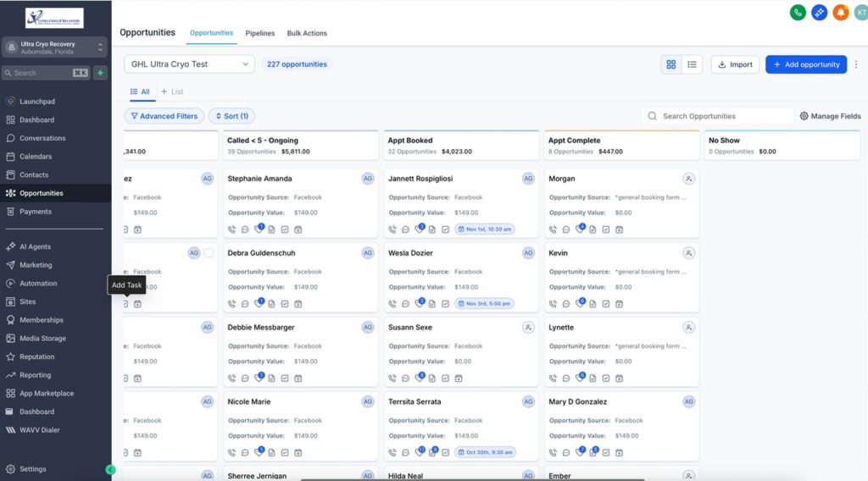Screen dimensions: 868x481
Task: Open Settings in sidebar
Action: (x=33, y=469)
